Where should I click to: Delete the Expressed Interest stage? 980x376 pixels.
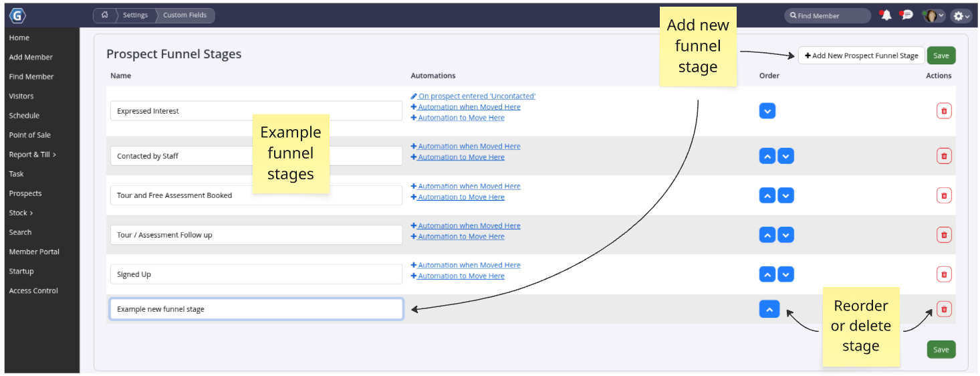point(944,111)
